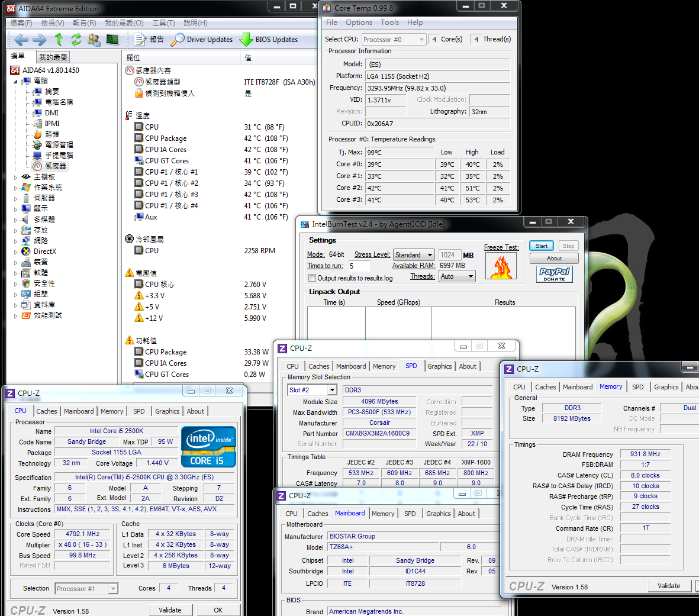This screenshot has height=616, width=699.
Task: Collapse the 電腦 tree node in AIDA64
Action: [x=15, y=82]
